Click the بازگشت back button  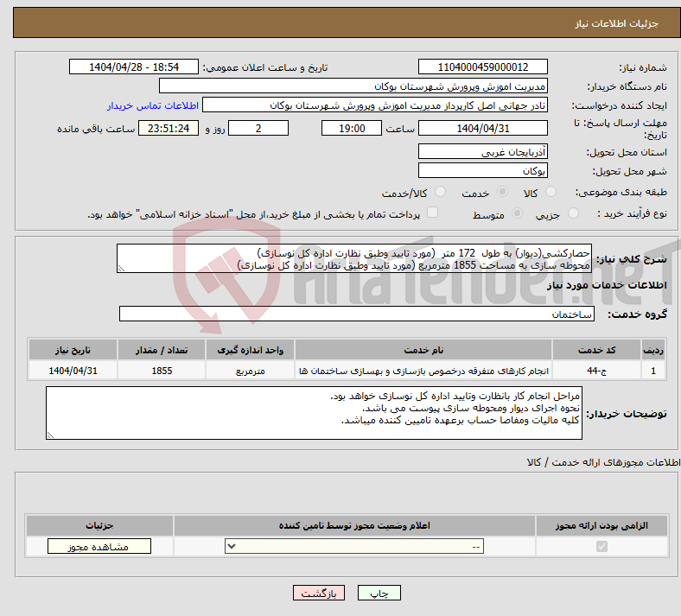pyautogui.click(x=319, y=593)
